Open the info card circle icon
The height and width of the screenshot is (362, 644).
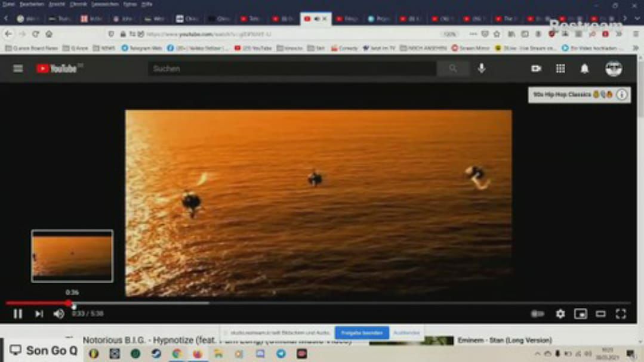coord(623,95)
